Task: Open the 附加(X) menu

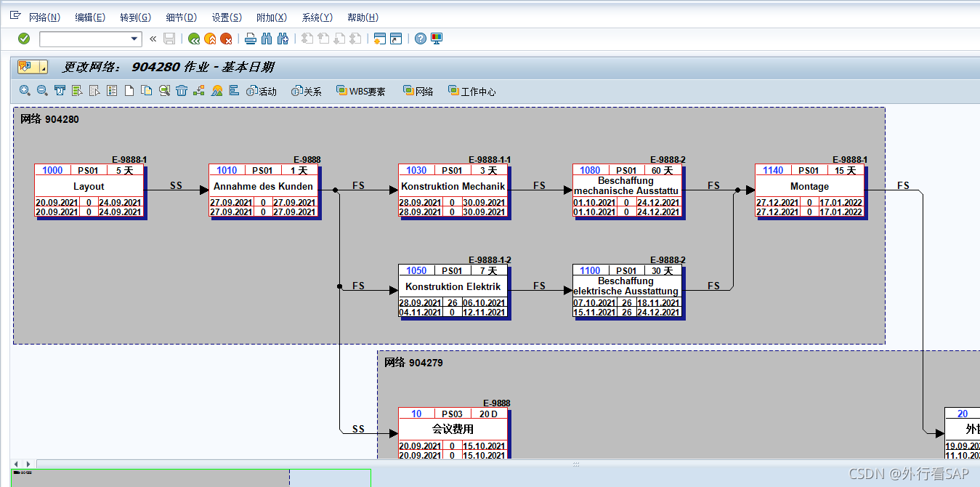Action: pyautogui.click(x=272, y=17)
